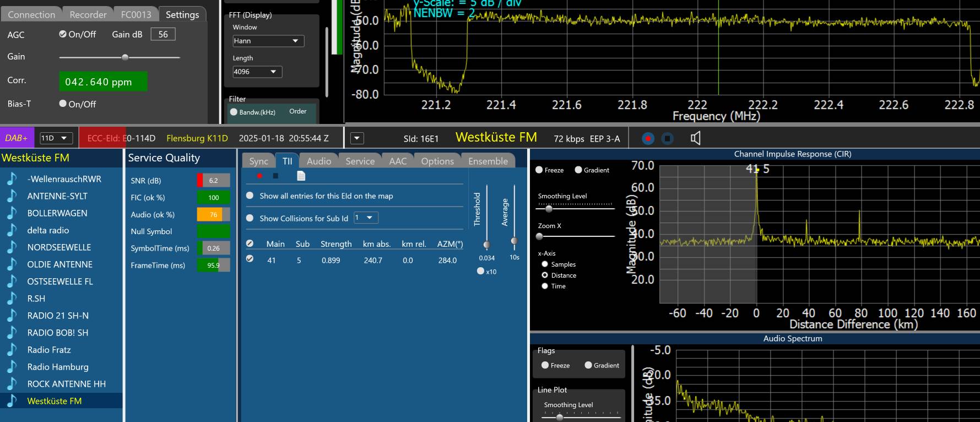Image resolution: width=980 pixels, height=422 pixels.
Task: Click the music note icon beside delta radio
Action: 12,230
